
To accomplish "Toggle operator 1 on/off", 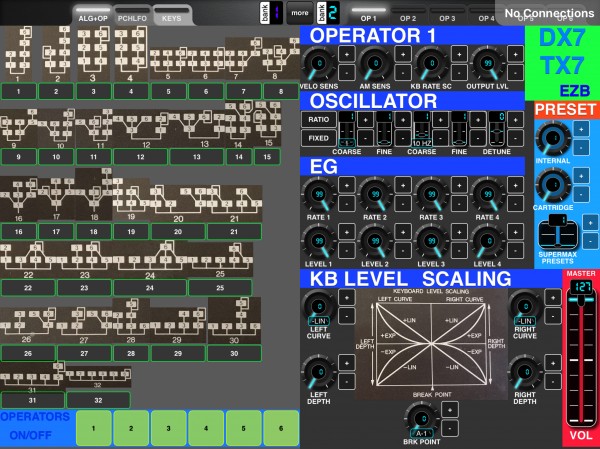I will 93,428.
